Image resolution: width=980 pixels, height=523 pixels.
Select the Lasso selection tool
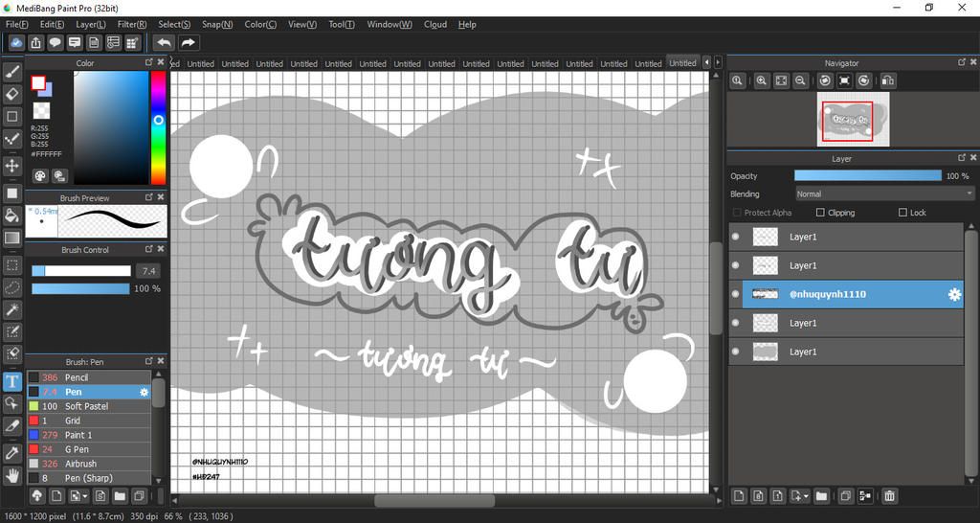[11, 287]
